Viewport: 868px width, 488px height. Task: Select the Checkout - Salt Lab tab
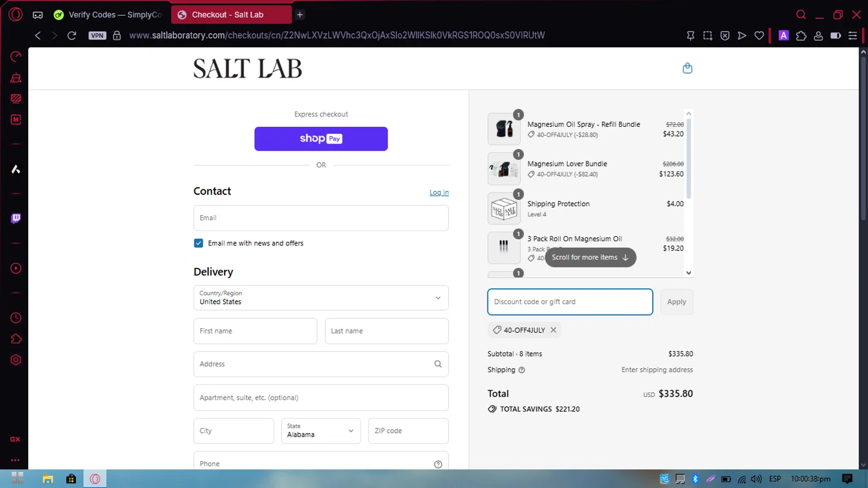coord(231,14)
